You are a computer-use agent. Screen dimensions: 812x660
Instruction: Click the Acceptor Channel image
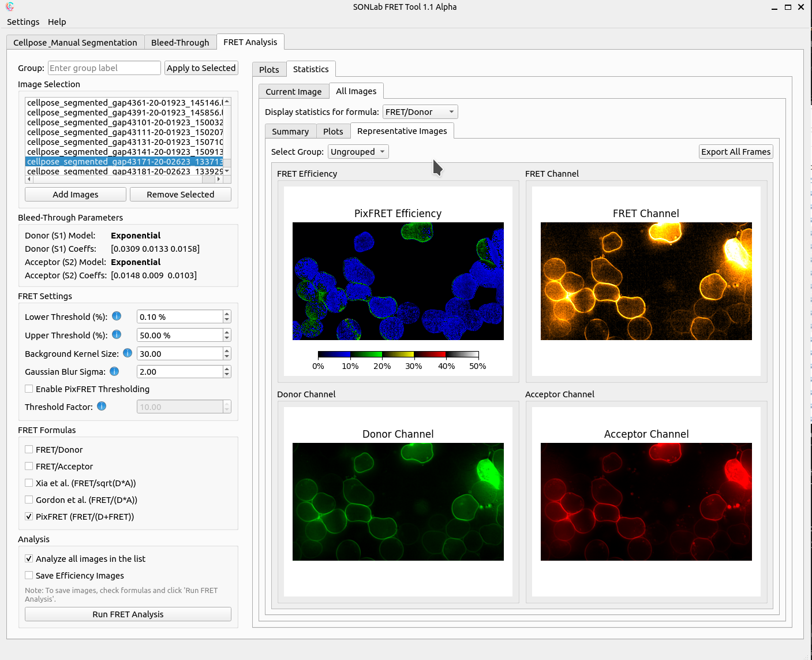[646, 502]
